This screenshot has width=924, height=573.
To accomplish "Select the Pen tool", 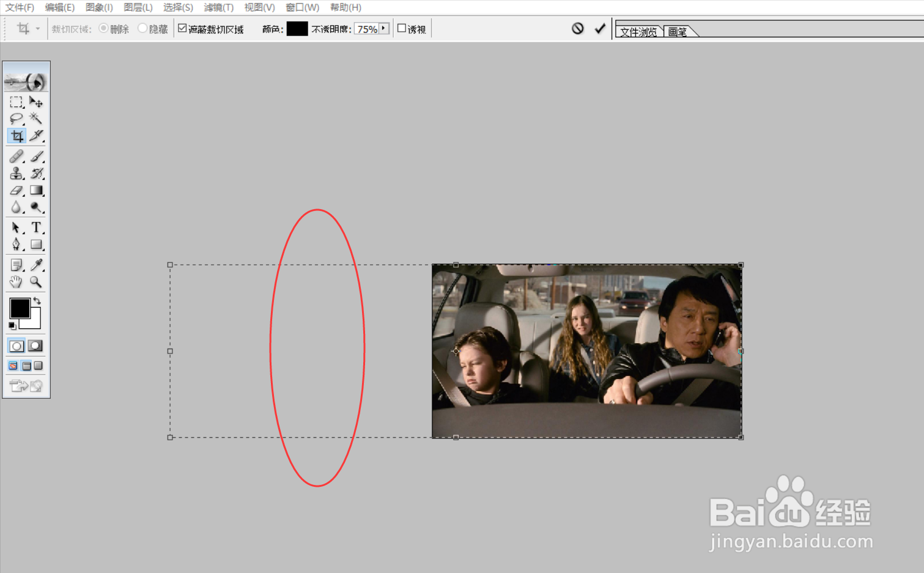I will pyautogui.click(x=17, y=245).
